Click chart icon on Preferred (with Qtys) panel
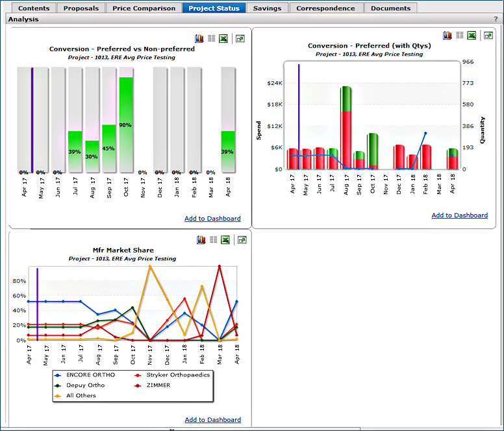 (447, 36)
